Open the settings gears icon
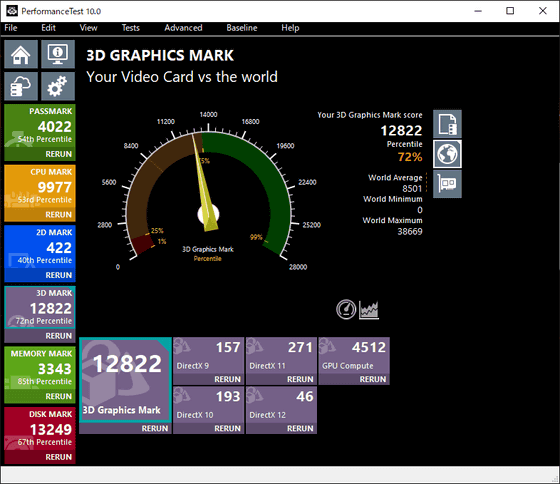Screen dimensions: 560x484 click(x=58, y=86)
